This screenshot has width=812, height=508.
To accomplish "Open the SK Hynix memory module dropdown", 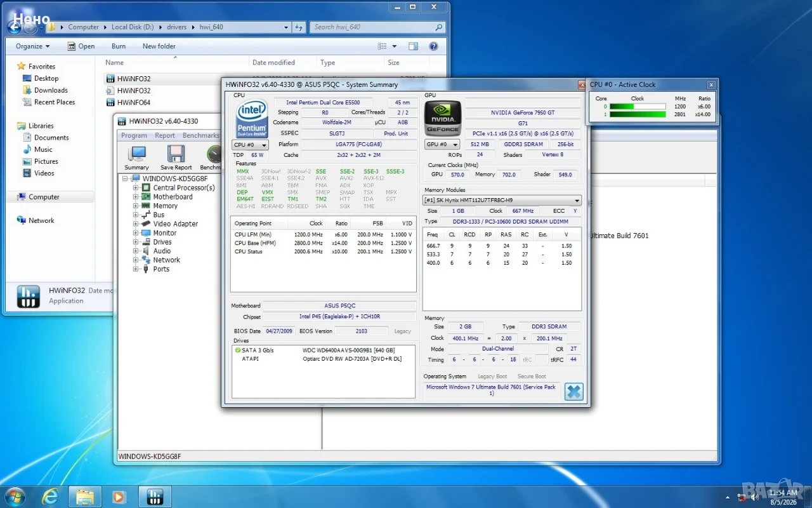I will click(502, 200).
